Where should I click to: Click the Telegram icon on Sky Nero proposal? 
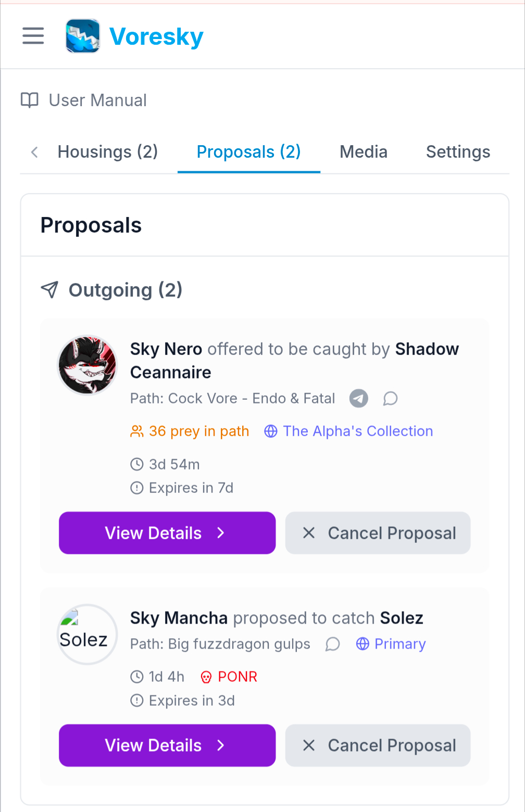pos(358,399)
